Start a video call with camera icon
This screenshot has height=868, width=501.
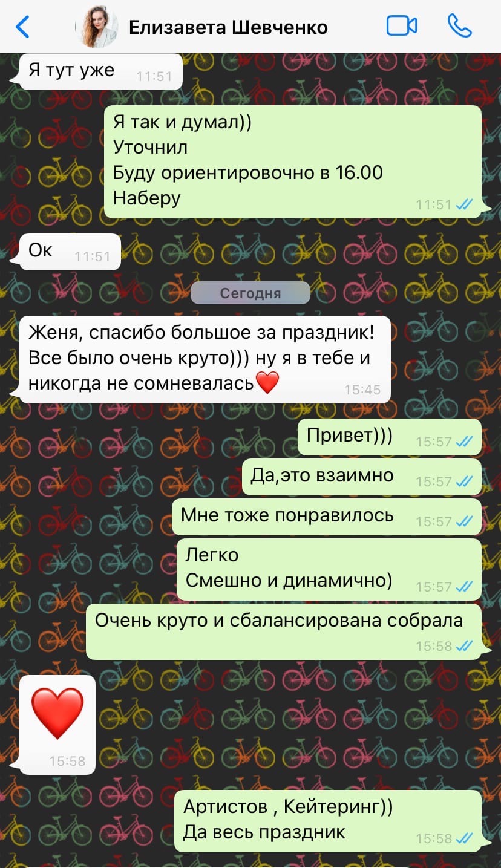[x=402, y=26]
